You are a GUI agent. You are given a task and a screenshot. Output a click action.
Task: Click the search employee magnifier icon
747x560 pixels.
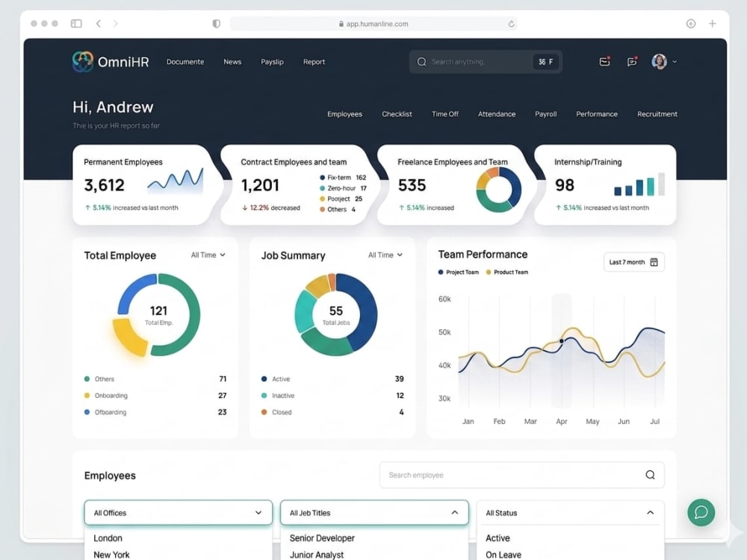pyautogui.click(x=650, y=475)
